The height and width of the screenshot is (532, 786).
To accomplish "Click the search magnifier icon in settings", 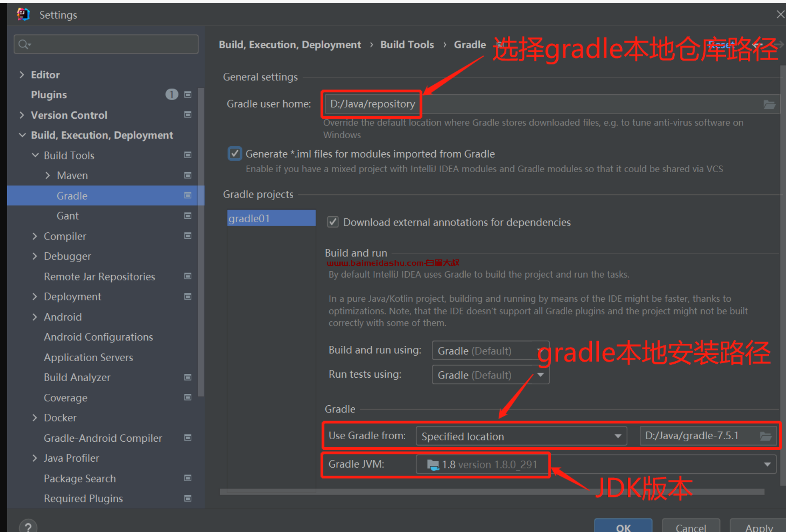I will (24, 44).
